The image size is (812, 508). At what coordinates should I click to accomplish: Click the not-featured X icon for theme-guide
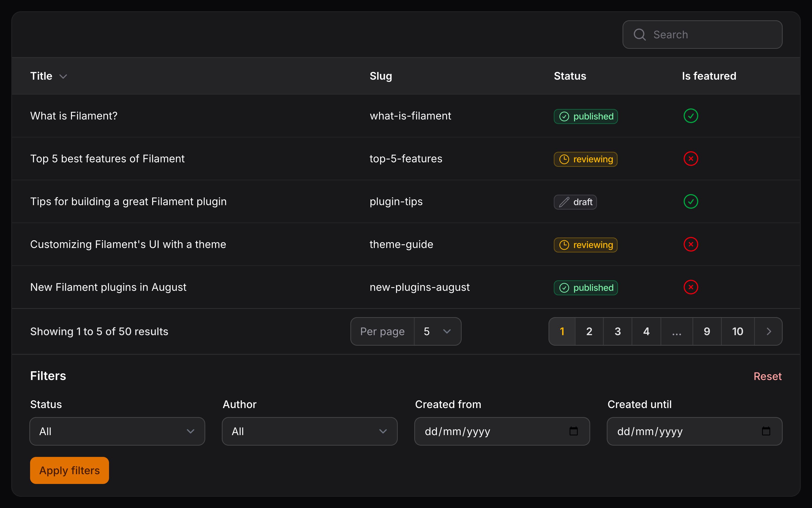691,244
